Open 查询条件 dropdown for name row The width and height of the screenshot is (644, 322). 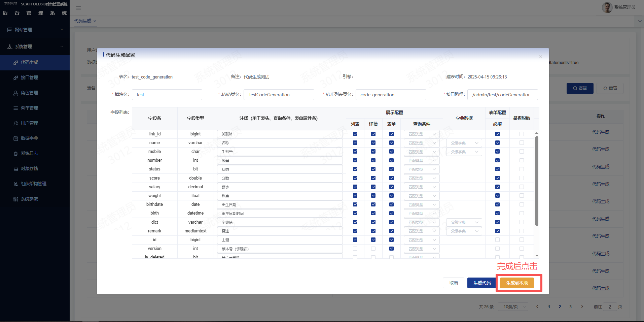(x=422, y=143)
